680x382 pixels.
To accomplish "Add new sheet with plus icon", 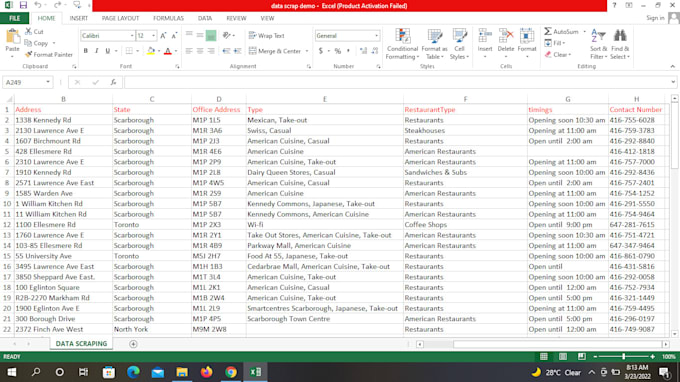I will coord(133,344).
